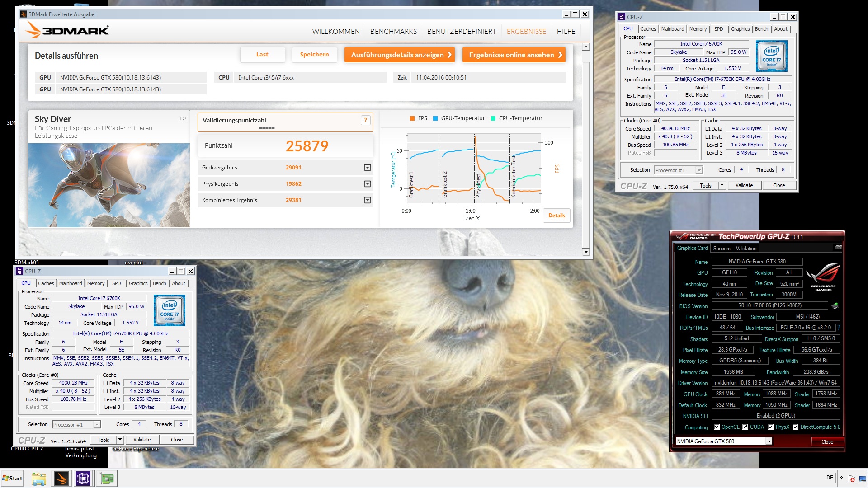The height and width of the screenshot is (488, 868).
Task: Open the Validierungspunktzahl help question mark
Action: tap(366, 120)
